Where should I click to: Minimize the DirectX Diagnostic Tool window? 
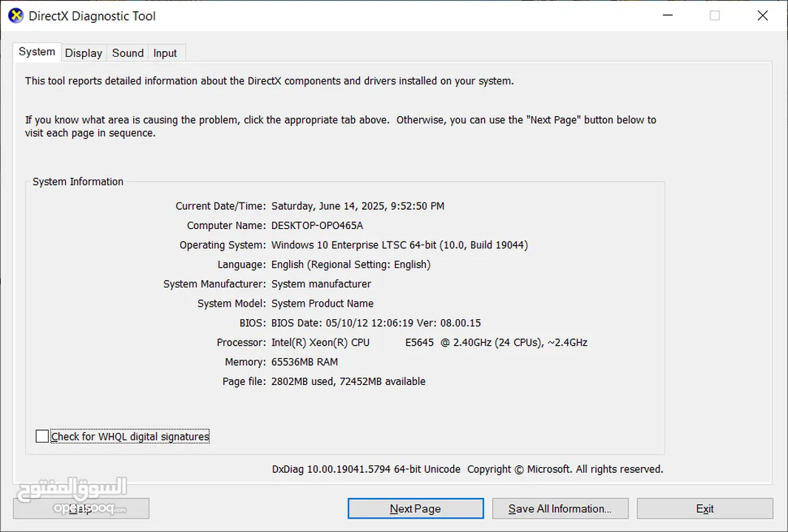[x=668, y=16]
